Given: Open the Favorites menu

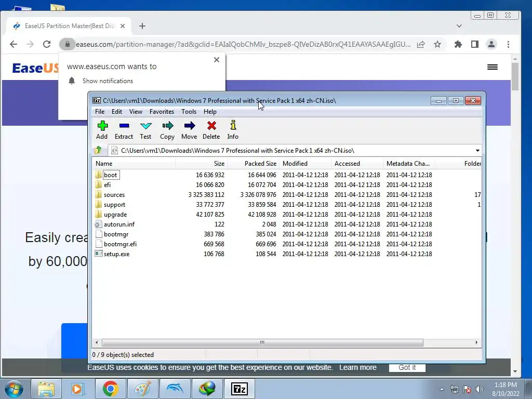Looking at the screenshot, I should 162,112.
